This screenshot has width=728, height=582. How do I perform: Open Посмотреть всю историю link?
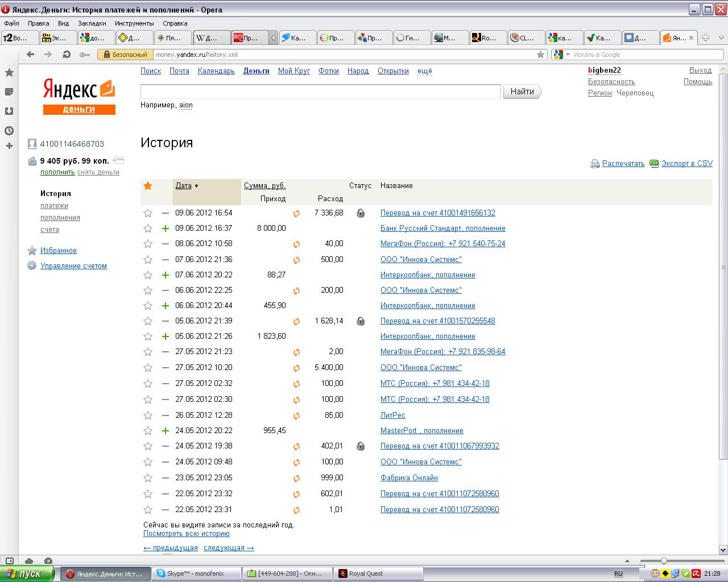pyautogui.click(x=187, y=534)
